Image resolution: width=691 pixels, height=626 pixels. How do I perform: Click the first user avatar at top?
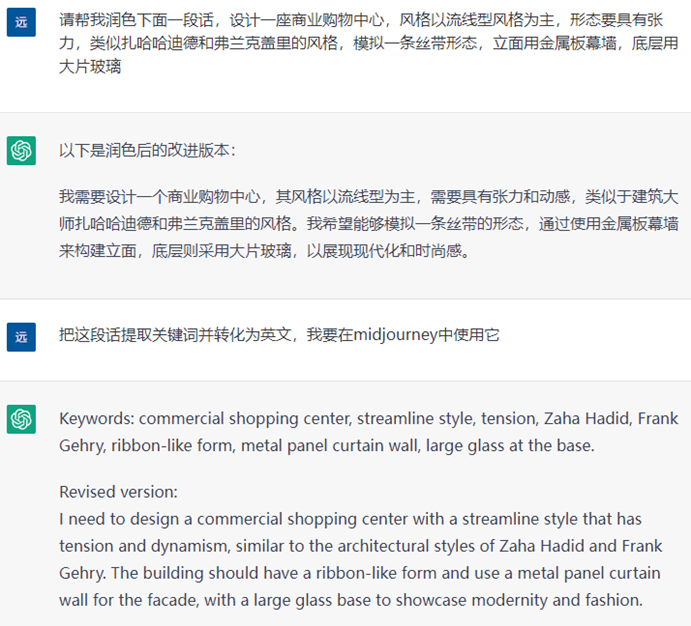[x=21, y=21]
